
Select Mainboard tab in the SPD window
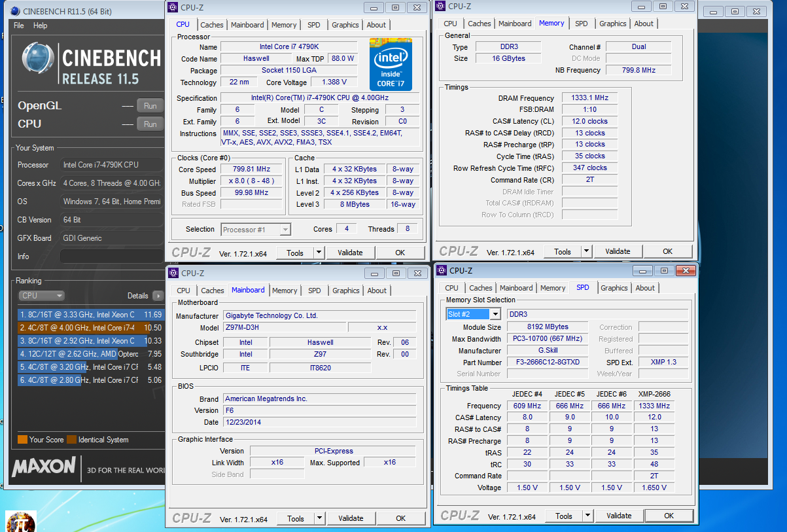[x=516, y=288]
